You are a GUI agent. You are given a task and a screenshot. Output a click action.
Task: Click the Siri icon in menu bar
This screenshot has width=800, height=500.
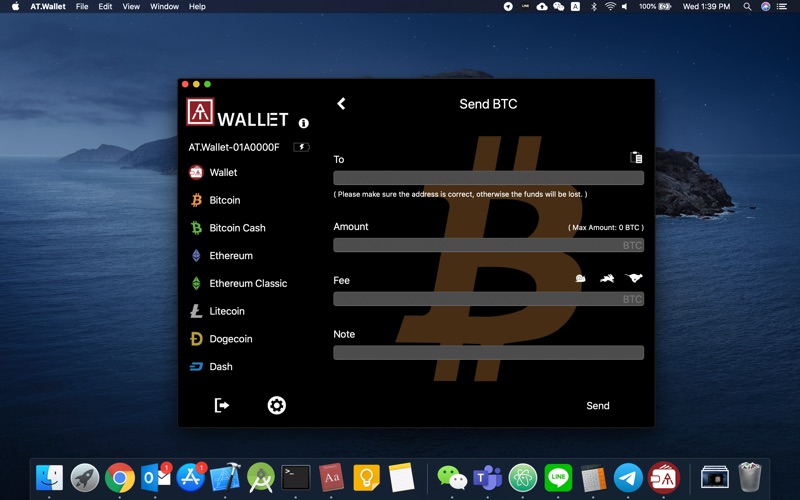coord(765,7)
